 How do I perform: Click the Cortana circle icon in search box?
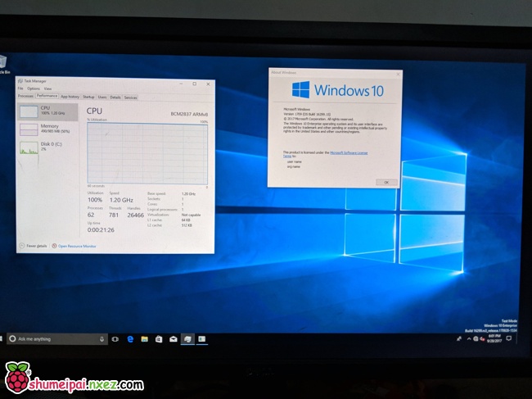coord(12,339)
